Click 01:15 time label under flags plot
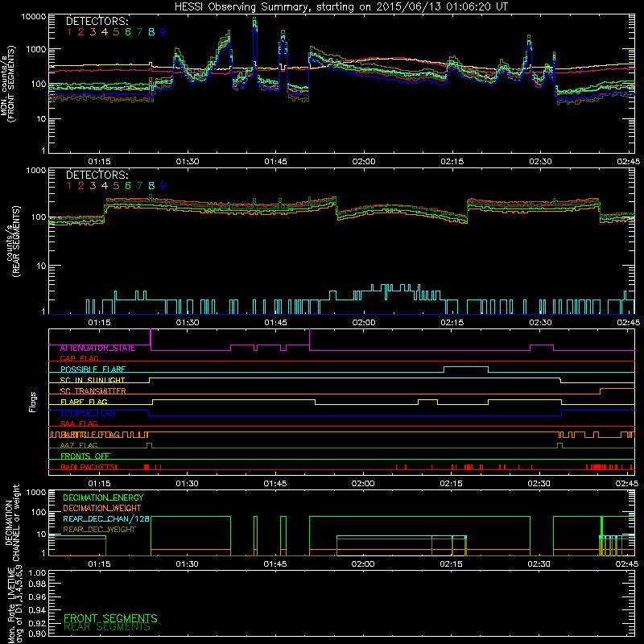 [x=99, y=484]
